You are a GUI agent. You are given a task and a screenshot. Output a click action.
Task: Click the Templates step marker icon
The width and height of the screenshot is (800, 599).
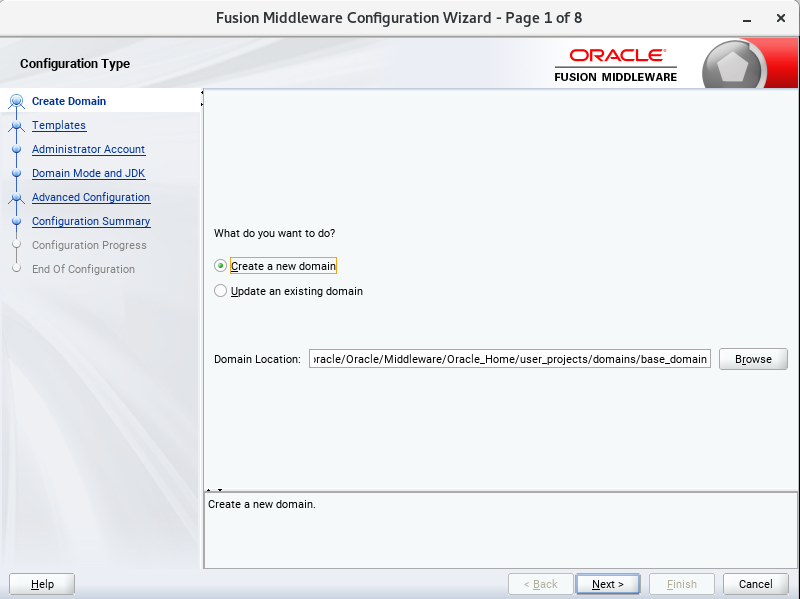(16, 125)
